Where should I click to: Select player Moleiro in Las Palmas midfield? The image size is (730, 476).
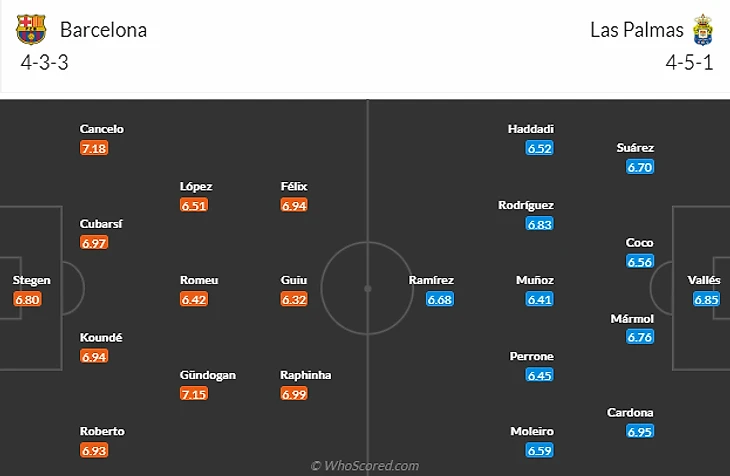click(x=532, y=431)
